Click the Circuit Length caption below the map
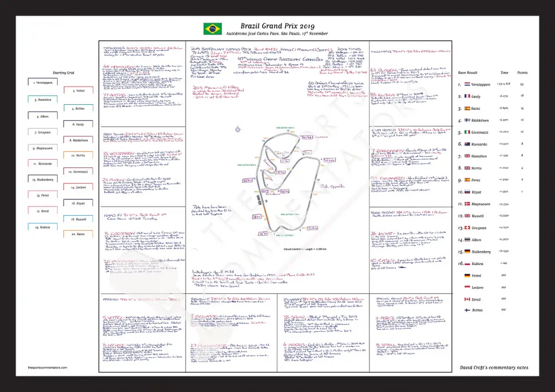The width and height of the screenshot is (555, 392). click(x=304, y=250)
